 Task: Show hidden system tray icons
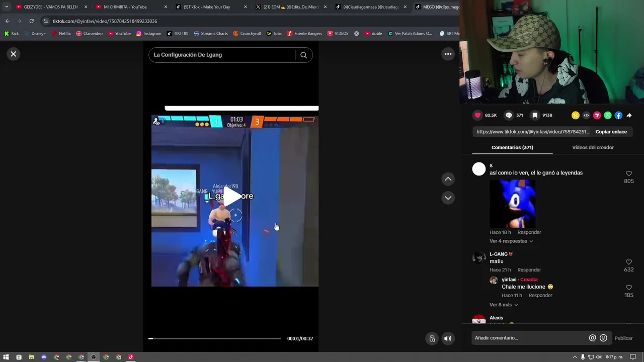(575, 357)
